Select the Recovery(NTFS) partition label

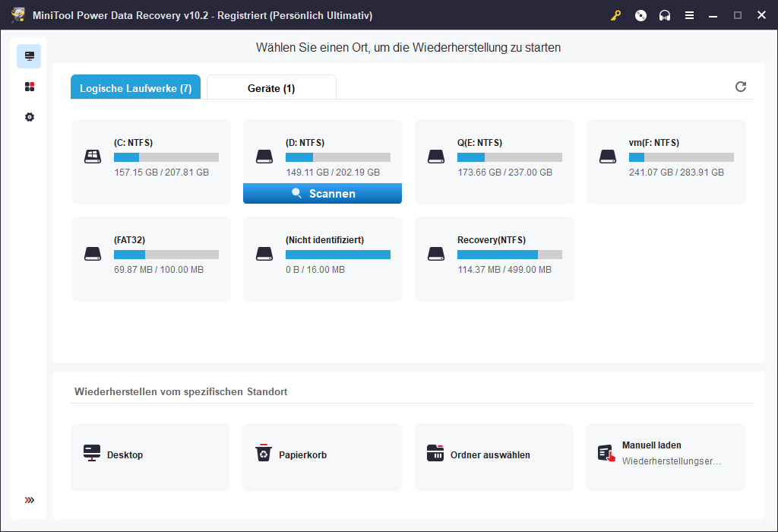(492, 240)
